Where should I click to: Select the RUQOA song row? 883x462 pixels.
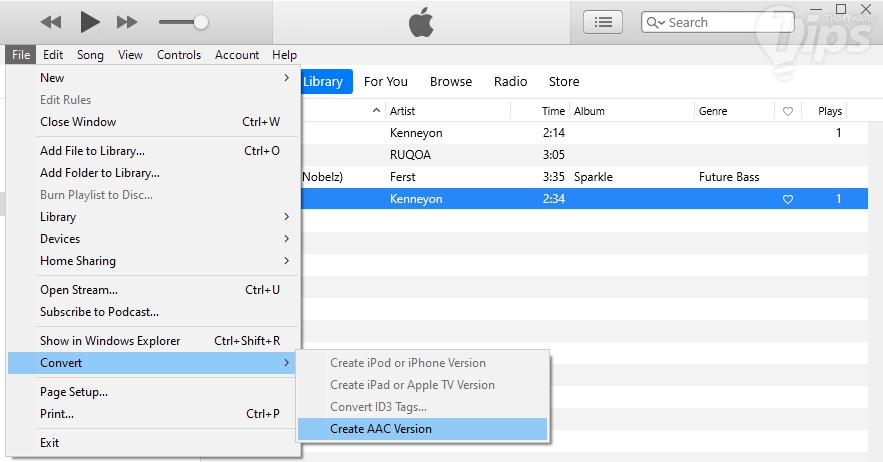(x=585, y=155)
